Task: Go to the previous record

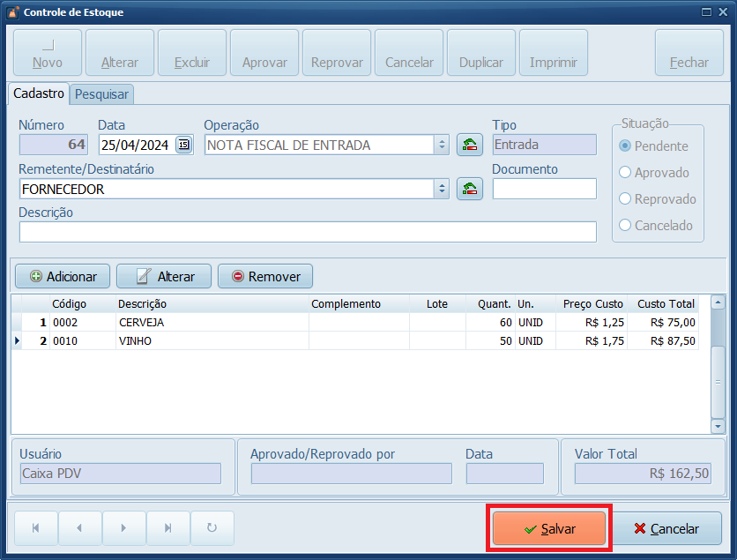Action: [x=80, y=528]
